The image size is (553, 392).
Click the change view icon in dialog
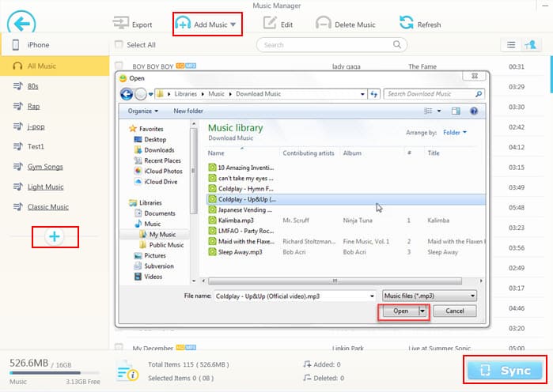428,111
